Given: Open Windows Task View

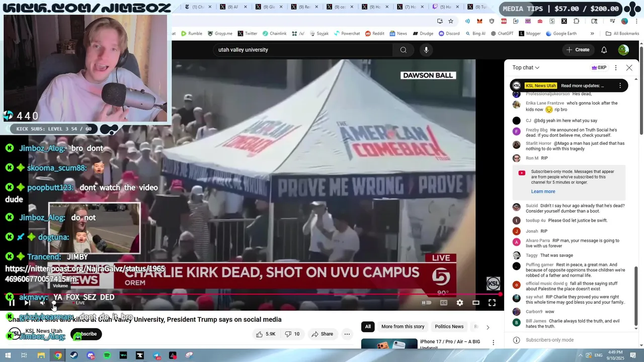Looking at the screenshot, I should pyautogui.click(x=24, y=355).
